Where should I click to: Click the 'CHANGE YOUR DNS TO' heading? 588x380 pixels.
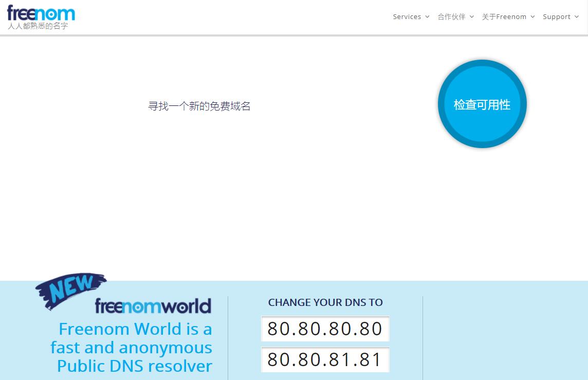point(325,302)
